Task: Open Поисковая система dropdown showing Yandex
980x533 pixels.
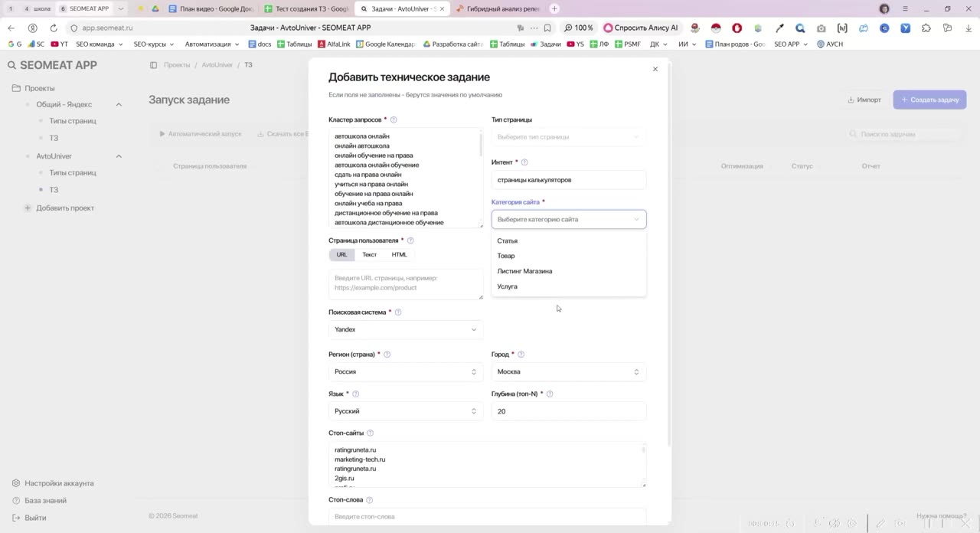Action: click(x=406, y=329)
